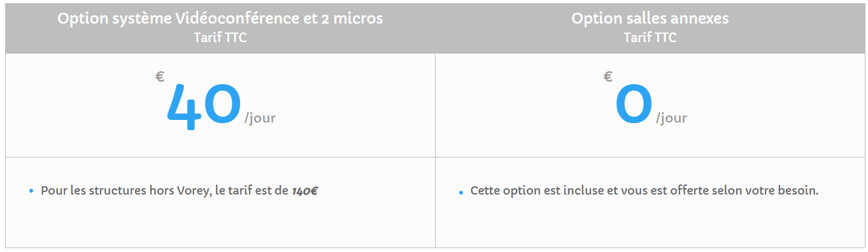This screenshot has height=252, width=868.
Task: Click the "Option salles annexes" heading
Action: (650, 19)
